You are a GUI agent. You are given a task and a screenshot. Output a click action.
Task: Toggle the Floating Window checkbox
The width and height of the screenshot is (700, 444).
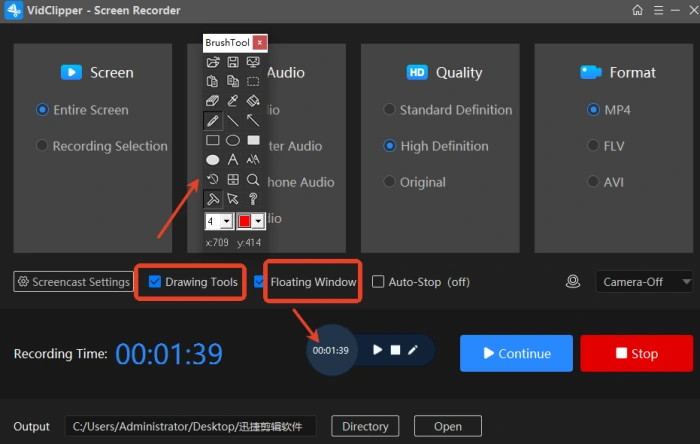258,282
